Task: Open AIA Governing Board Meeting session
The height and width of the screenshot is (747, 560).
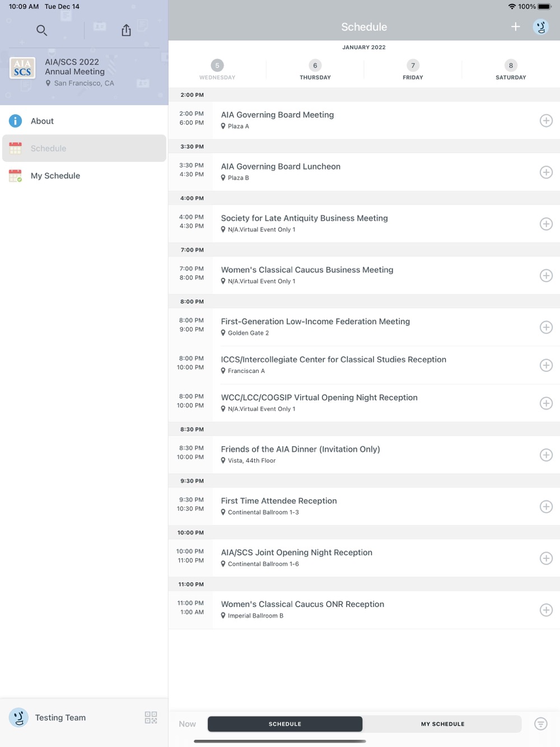Action: click(x=364, y=120)
